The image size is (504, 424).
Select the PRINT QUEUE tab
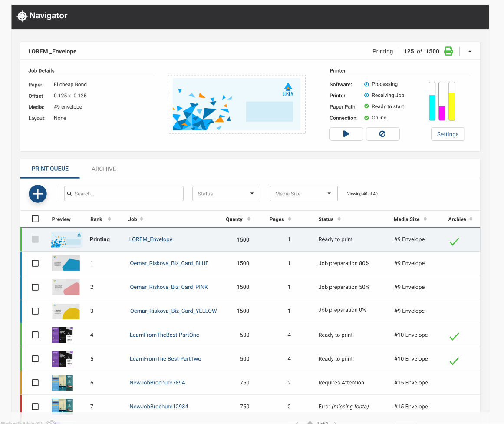(50, 169)
